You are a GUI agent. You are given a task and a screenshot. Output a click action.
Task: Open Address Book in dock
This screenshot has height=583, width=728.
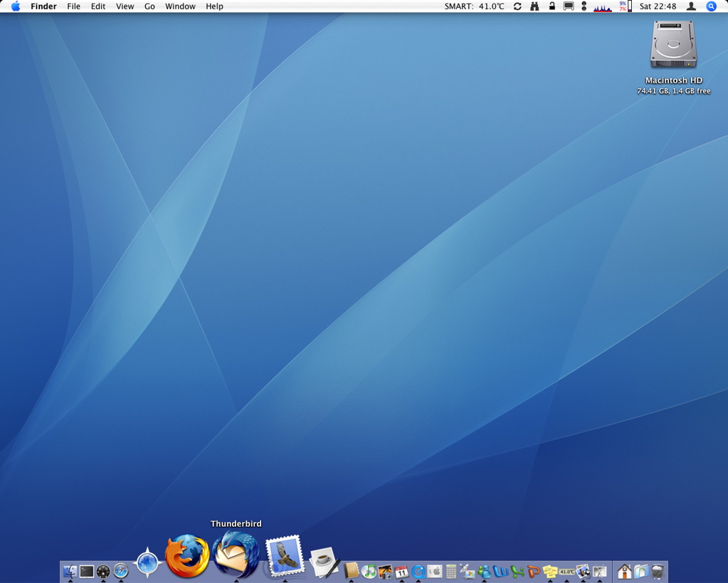(352, 570)
